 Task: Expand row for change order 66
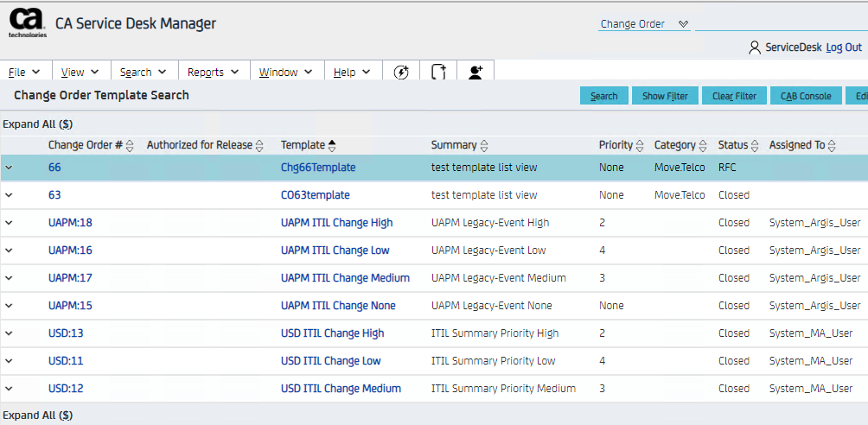tap(9, 167)
